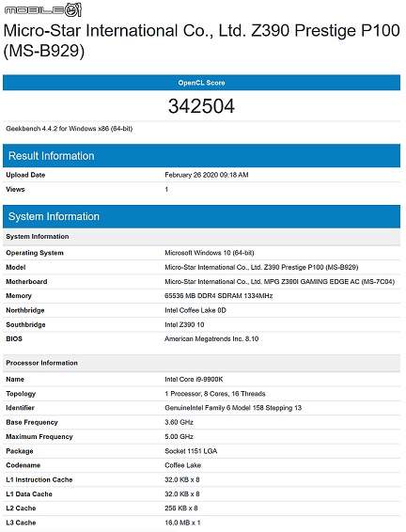
Task: Select American Megatrends Inc. 8.10 value
Action: 211,339
